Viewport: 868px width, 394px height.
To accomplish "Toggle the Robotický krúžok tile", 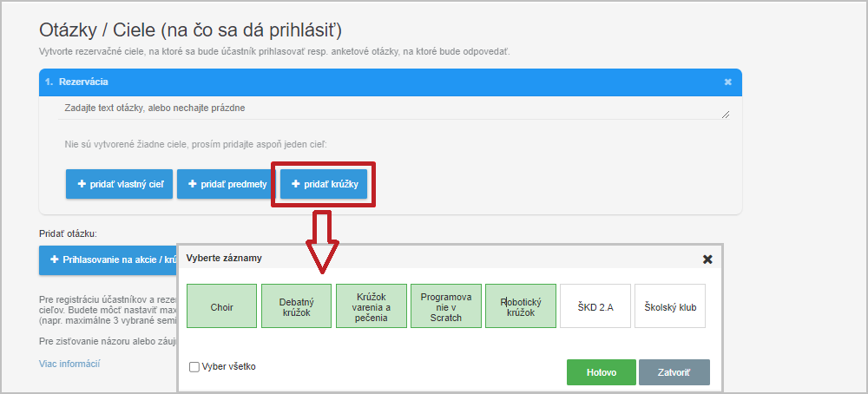I will 521,306.
